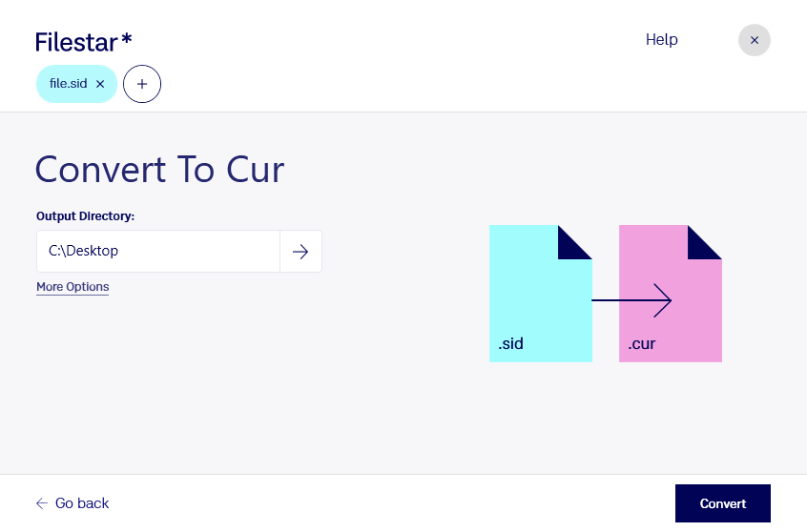Click the cyan .sid source file icon
Screen dimensions: 807x532
[x=541, y=294]
